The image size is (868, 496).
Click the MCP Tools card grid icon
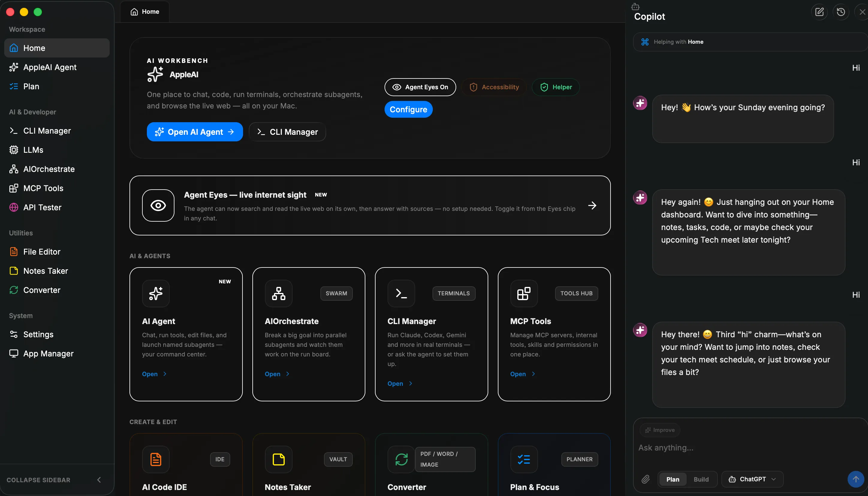tap(524, 293)
